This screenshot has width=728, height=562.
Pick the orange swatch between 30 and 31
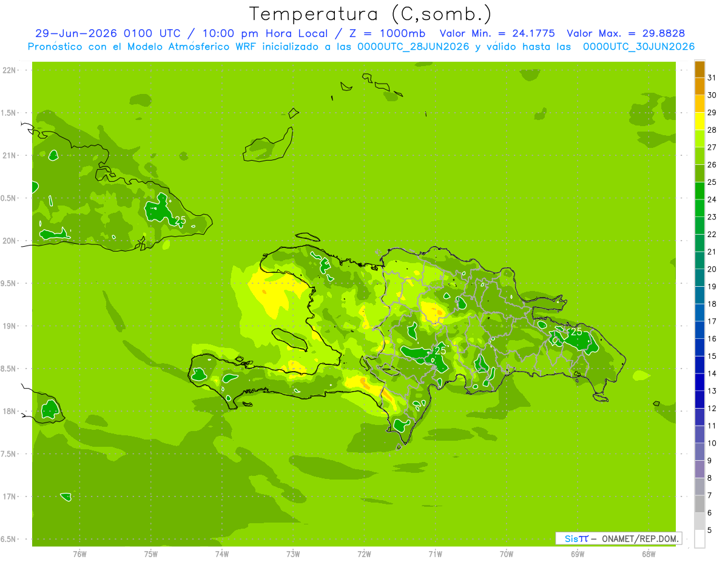point(699,85)
